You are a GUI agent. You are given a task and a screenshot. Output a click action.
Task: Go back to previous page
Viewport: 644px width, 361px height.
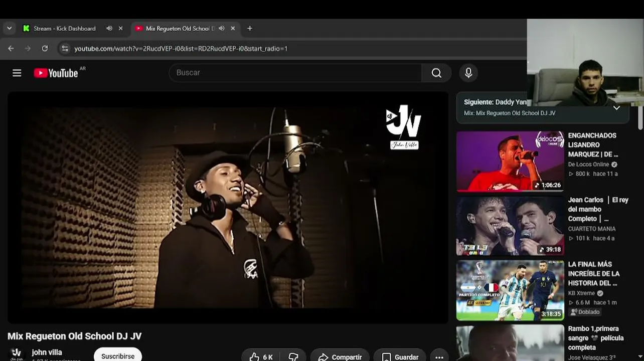[x=11, y=49]
